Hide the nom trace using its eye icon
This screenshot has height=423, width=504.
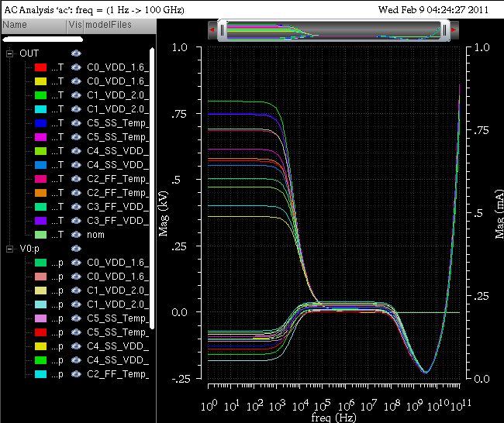coord(76,235)
